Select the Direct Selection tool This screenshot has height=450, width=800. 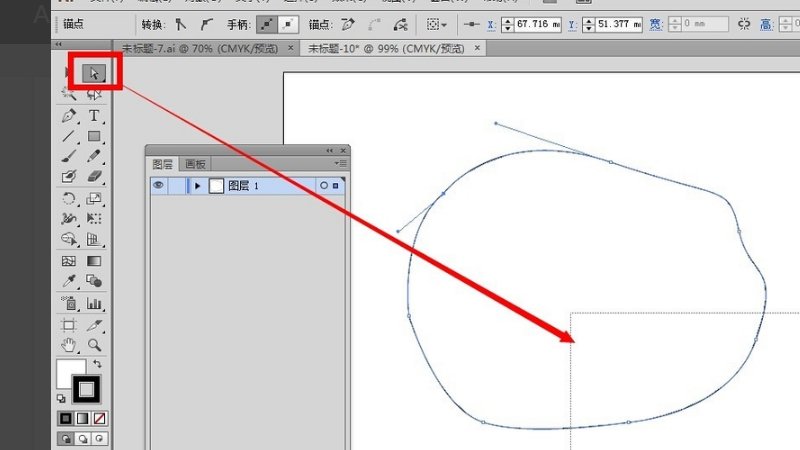[94, 73]
